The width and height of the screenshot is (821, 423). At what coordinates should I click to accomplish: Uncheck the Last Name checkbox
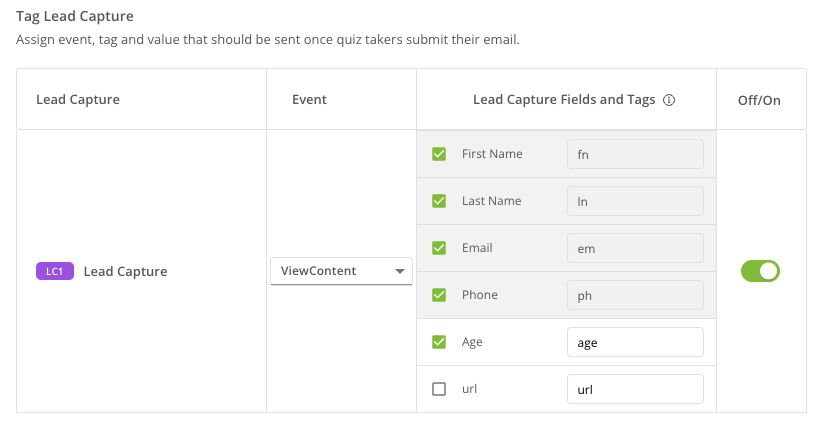point(439,201)
